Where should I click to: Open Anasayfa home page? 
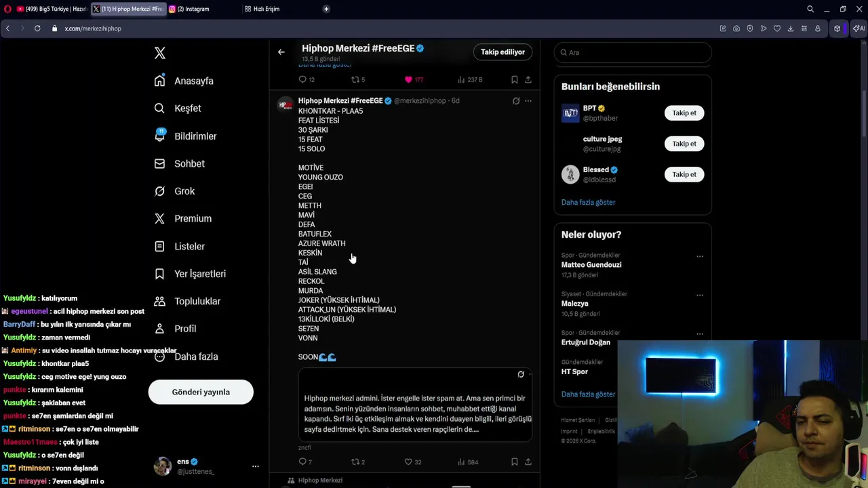pyautogui.click(x=184, y=81)
